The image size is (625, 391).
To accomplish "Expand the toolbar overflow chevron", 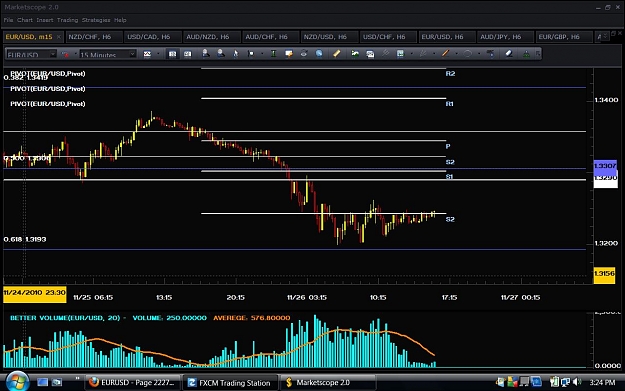I will [538, 53].
